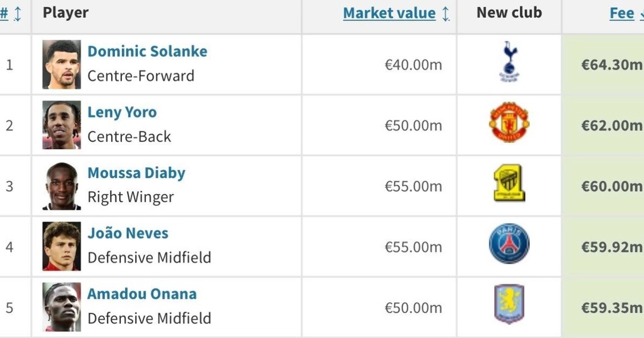The width and height of the screenshot is (644, 338).
Task: View João Neves portrait thumbnail
Action: (62, 246)
